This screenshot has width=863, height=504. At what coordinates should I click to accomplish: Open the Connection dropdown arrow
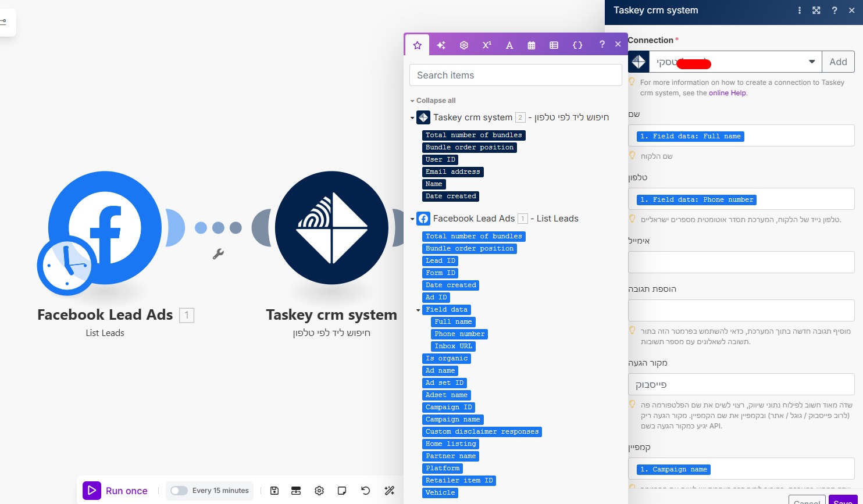tap(812, 62)
